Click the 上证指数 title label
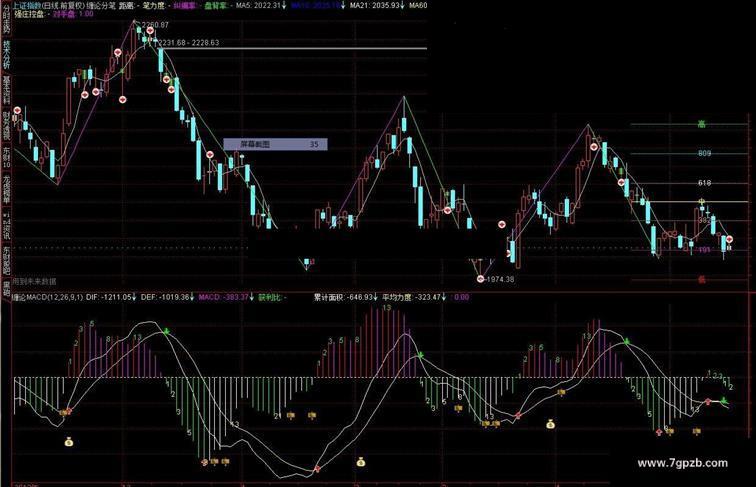This screenshot has height=487, width=756. 26,5
